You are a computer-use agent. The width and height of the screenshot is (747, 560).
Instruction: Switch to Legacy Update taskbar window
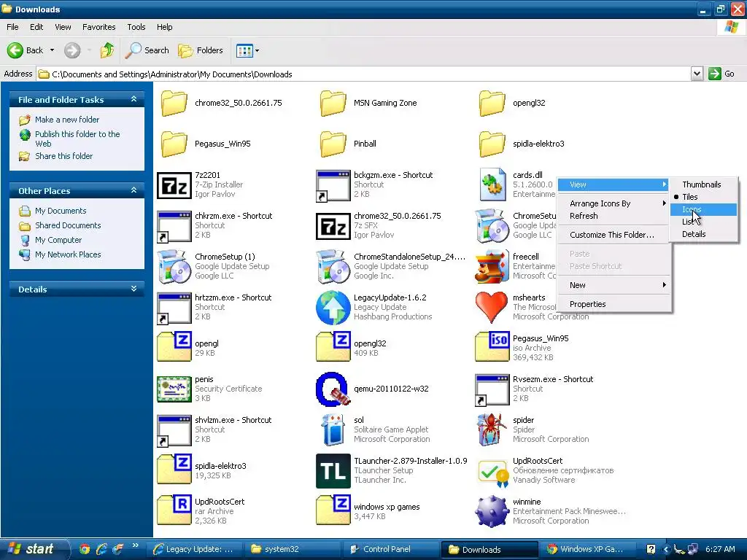coord(193,550)
